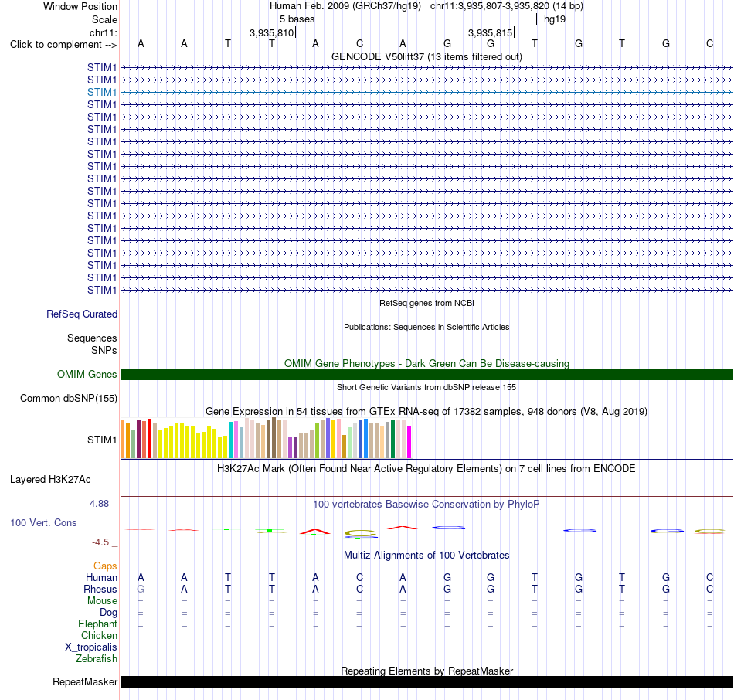Open the GTEx Gene Expression track title

point(426,412)
